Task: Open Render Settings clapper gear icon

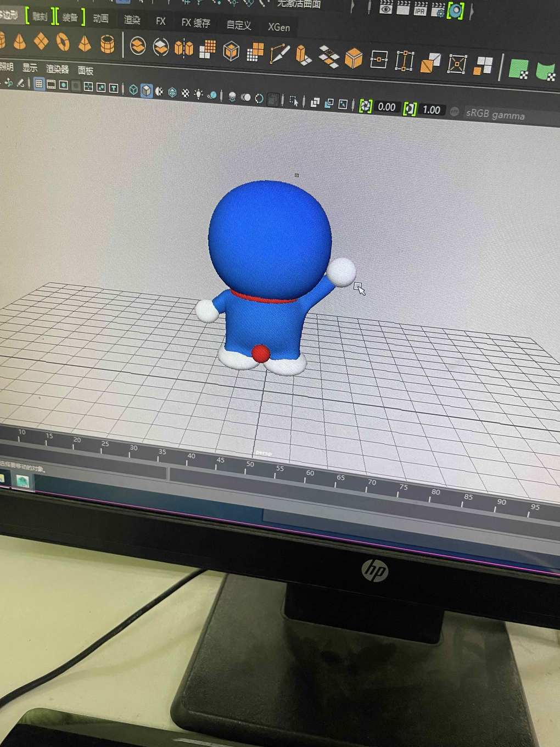Action: pos(438,10)
